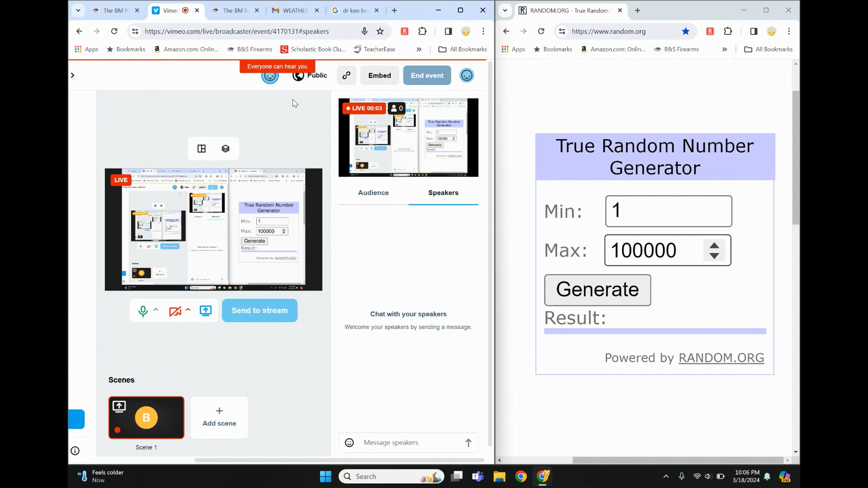Select the Speakers tab
868x488 pixels.
click(443, 193)
